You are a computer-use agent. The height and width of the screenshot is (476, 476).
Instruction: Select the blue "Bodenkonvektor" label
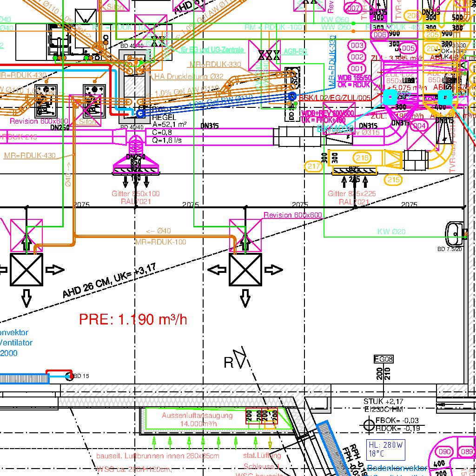tap(397, 468)
